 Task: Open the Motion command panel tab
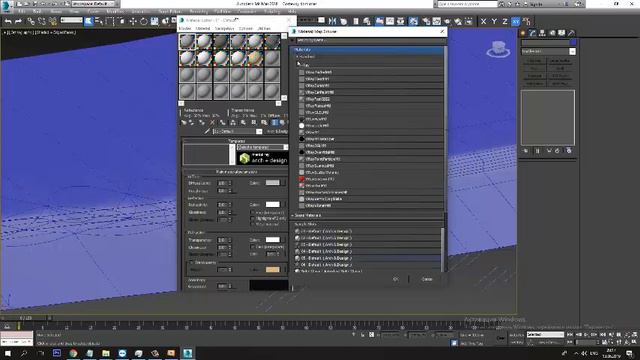[552, 33]
